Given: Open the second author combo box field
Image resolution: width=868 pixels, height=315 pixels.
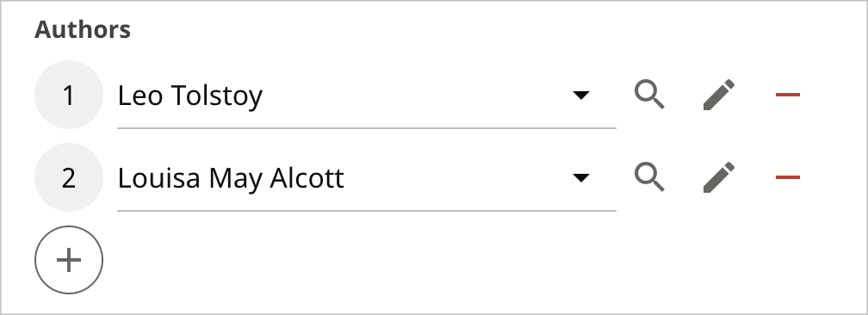Looking at the screenshot, I should pyautogui.click(x=367, y=177).
